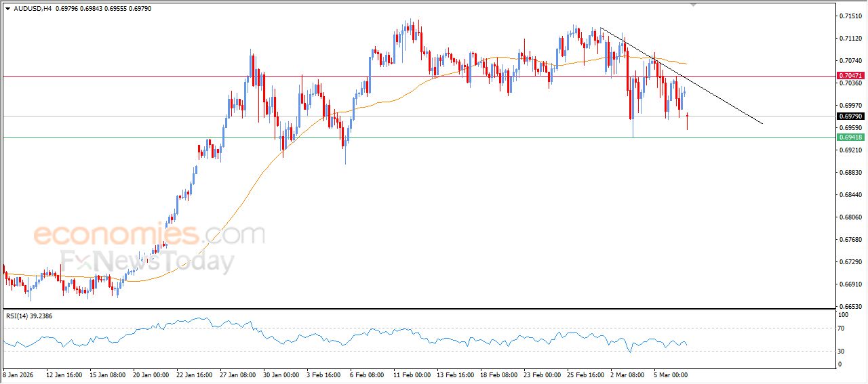Viewport: 868px width, 384px height.
Task: Click the black 0.69790 current price tag
Action: tap(850, 116)
